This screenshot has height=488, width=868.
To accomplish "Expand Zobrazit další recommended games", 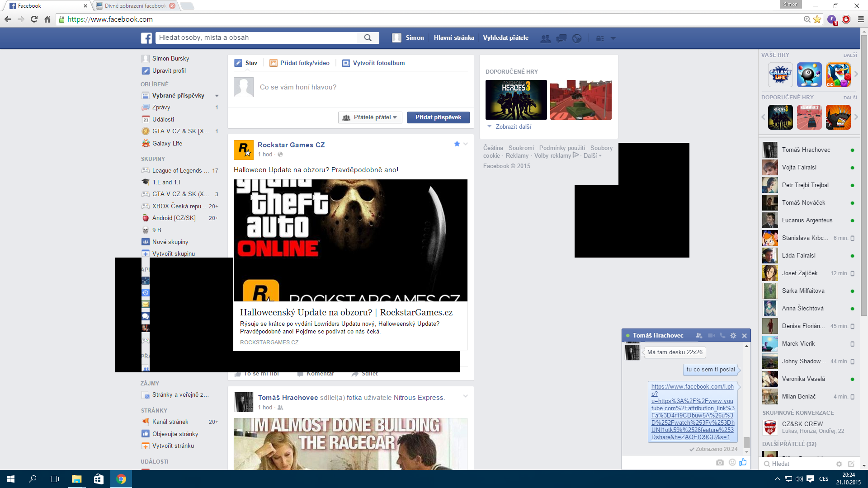I will tap(513, 127).
